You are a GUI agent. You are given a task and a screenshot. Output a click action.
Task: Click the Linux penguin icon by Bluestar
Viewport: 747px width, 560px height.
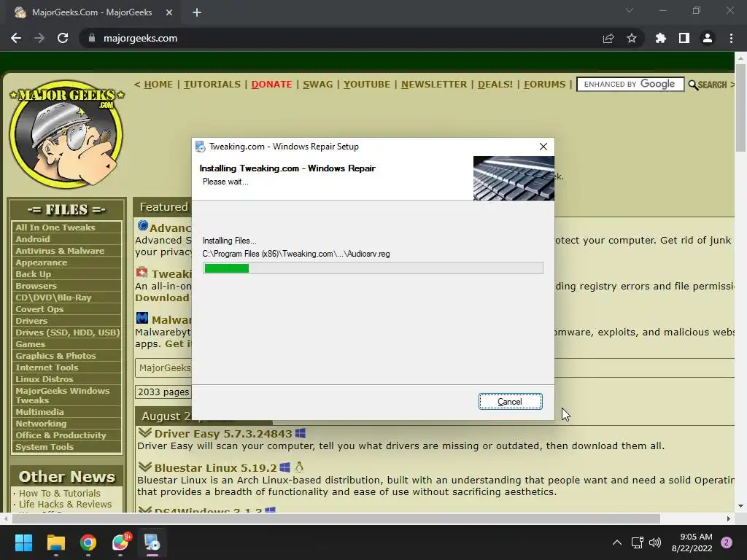point(299,467)
